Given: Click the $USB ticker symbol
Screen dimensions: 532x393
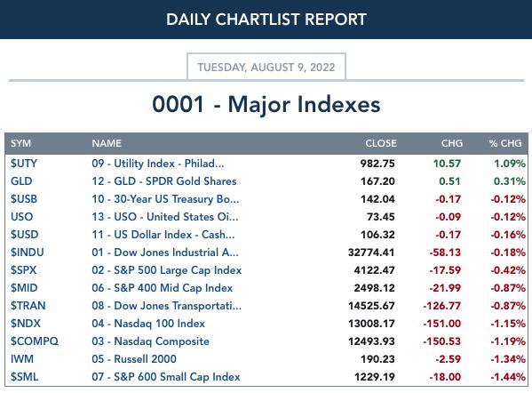Looking at the screenshot, I should pyautogui.click(x=24, y=198).
